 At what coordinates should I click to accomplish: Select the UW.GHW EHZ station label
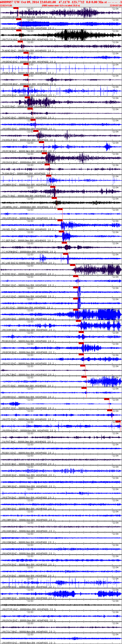coord(28,330)
